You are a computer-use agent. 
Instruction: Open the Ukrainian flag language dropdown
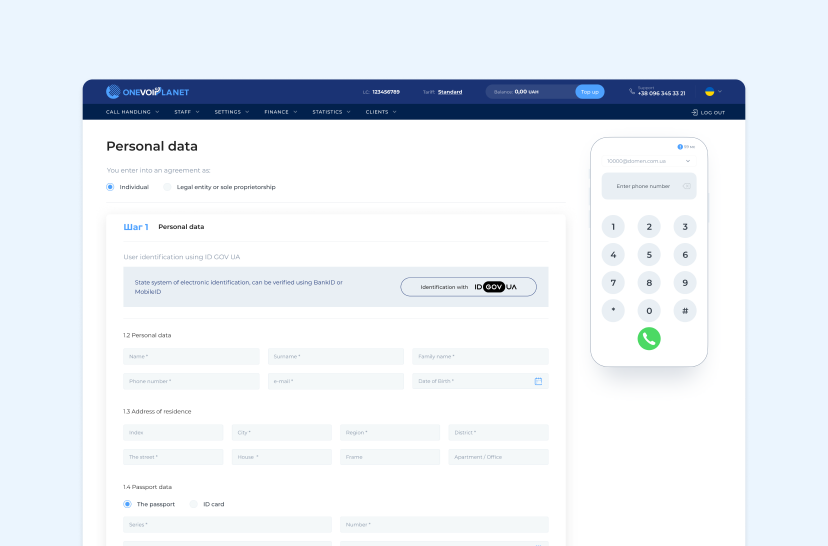click(x=712, y=91)
